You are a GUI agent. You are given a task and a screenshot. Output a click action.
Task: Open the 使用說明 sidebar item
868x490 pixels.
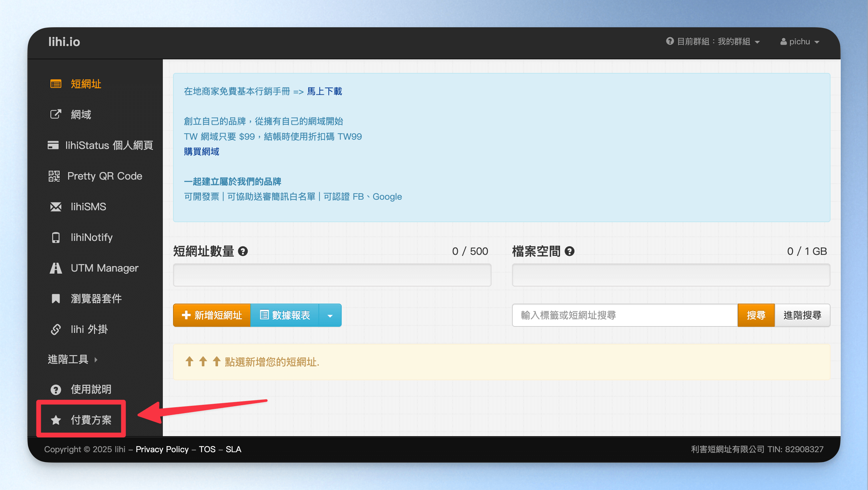pyautogui.click(x=81, y=389)
